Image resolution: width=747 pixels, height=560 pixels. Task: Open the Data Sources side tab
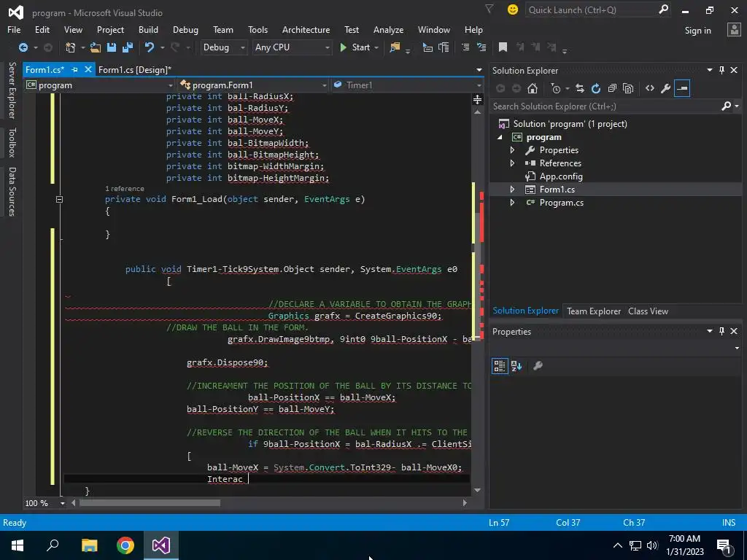pyautogui.click(x=12, y=192)
